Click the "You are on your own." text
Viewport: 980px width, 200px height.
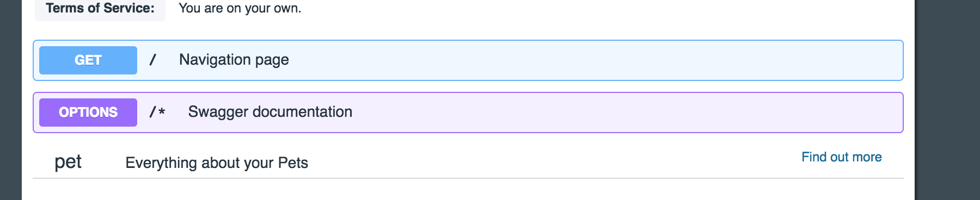[240, 8]
